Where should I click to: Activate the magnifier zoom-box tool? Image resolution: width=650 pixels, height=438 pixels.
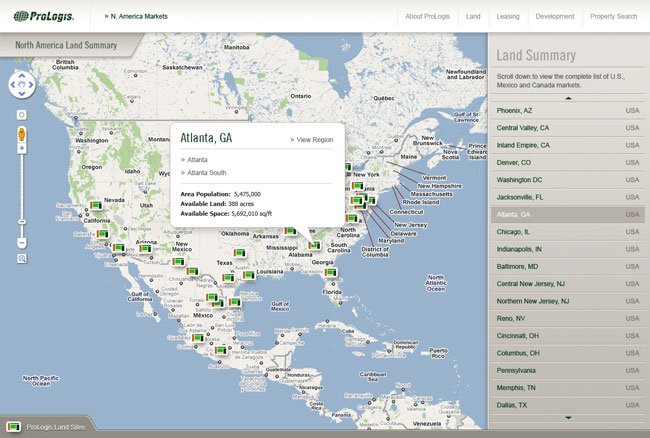coord(22,259)
